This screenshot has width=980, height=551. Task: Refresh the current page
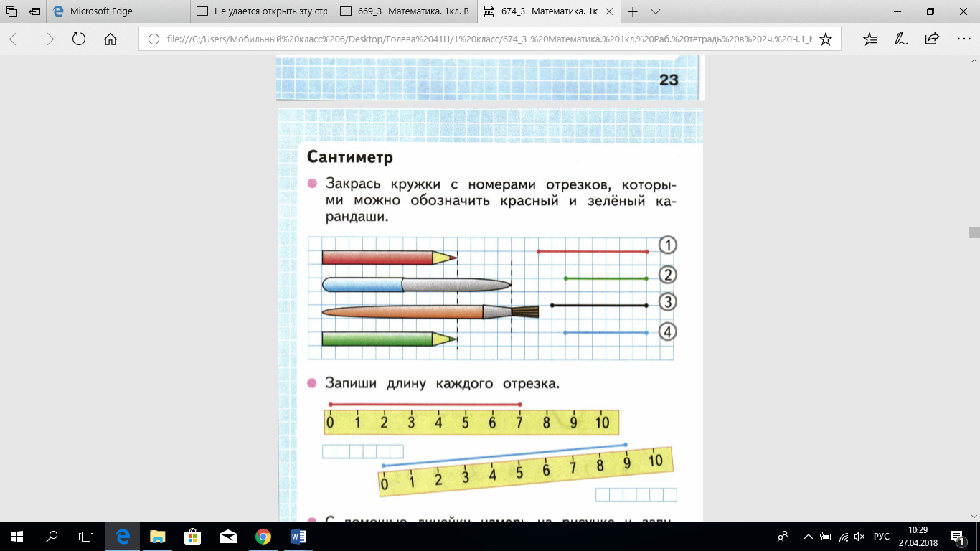(79, 39)
